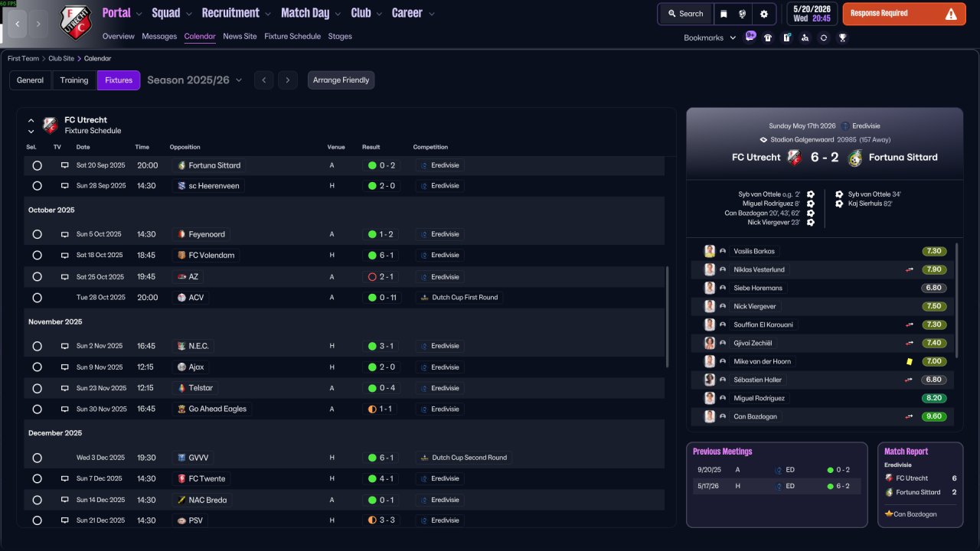Click the yellow card for Mike van der Hoorn
Viewport: 980px width, 551px height.
coord(910,361)
